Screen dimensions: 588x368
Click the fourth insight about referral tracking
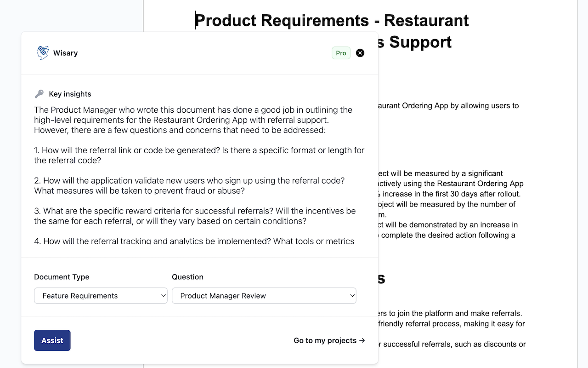pyautogui.click(x=194, y=241)
